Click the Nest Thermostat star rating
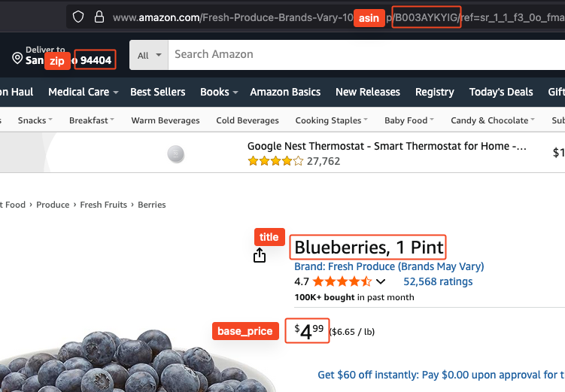The image size is (565, 392). [275, 161]
